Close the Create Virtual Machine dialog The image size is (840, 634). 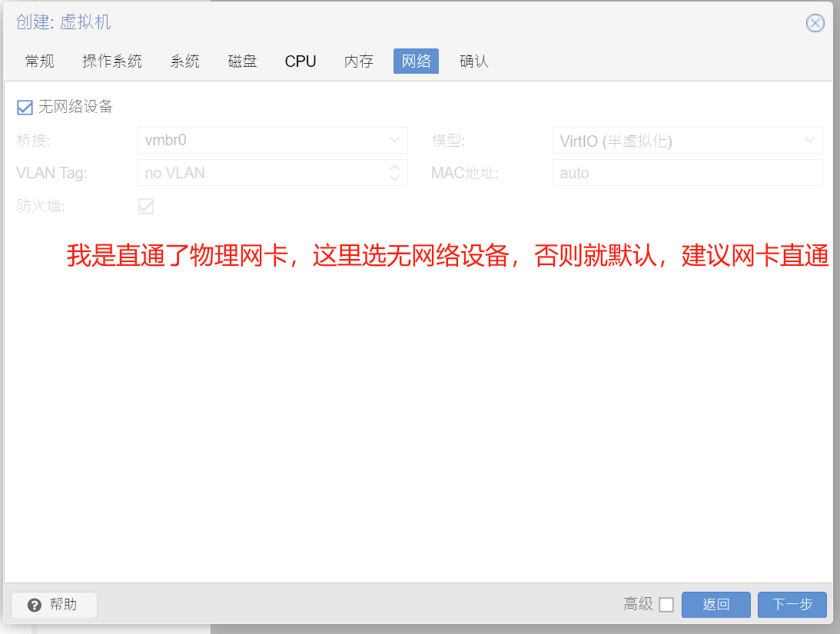[x=815, y=23]
